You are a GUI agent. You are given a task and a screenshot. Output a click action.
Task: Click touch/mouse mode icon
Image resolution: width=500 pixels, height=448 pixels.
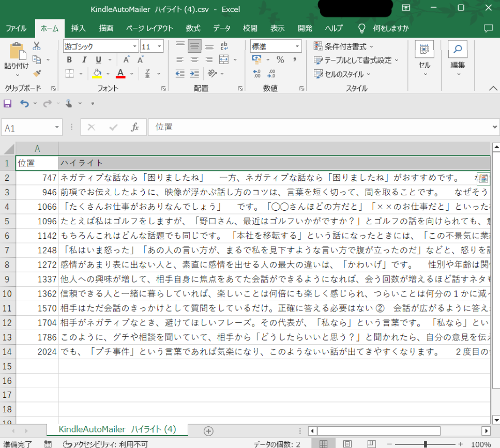pos(69,103)
